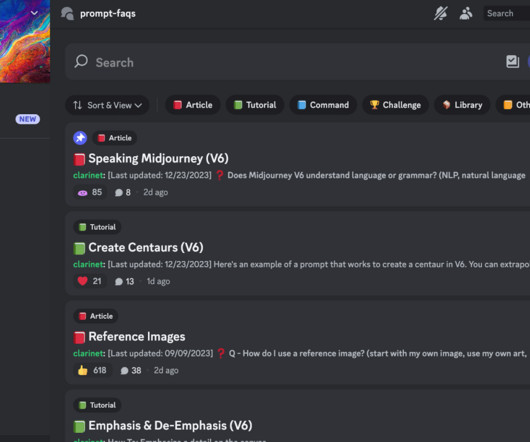
Task: Click the pinned post pin icon
Action: (x=80, y=138)
